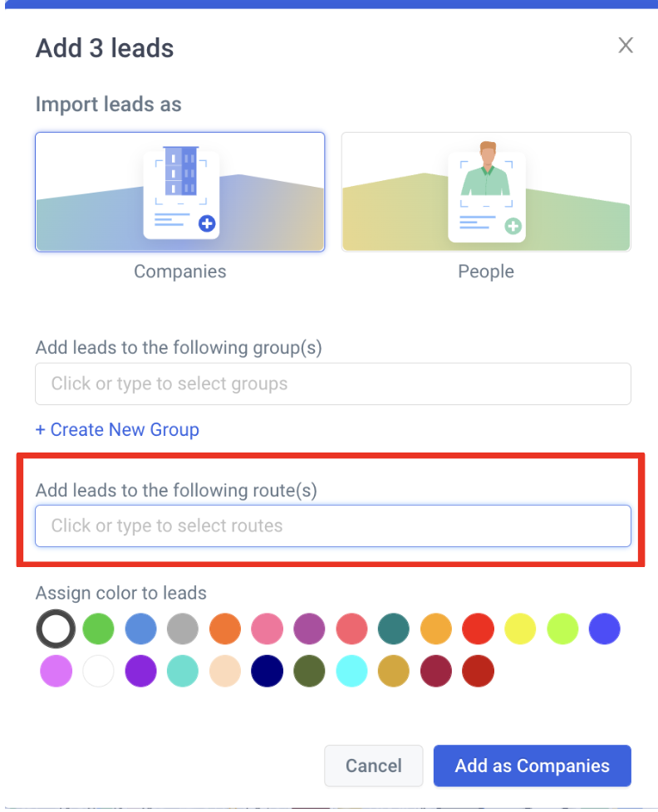Choose the orange color swatch
Image resolution: width=658 pixels, height=812 pixels.
click(x=225, y=629)
